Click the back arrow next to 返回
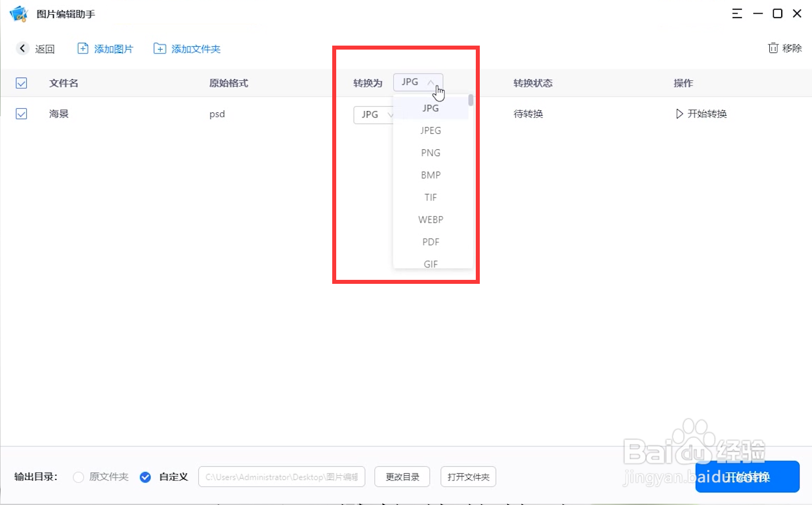The width and height of the screenshot is (812, 505). coord(22,48)
